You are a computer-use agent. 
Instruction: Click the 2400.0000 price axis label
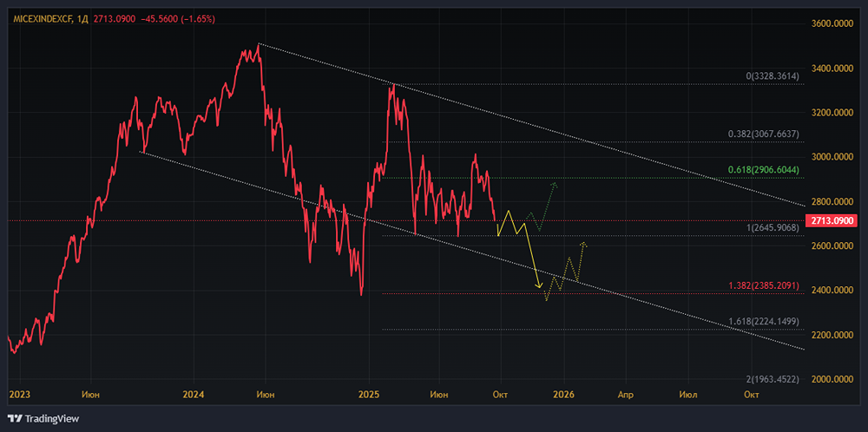tap(831, 291)
